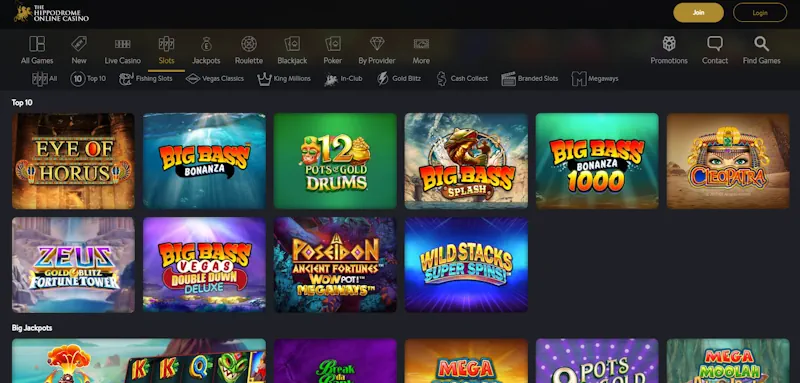
Task: Open 12 Pots of Gold Drums
Action: click(335, 161)
